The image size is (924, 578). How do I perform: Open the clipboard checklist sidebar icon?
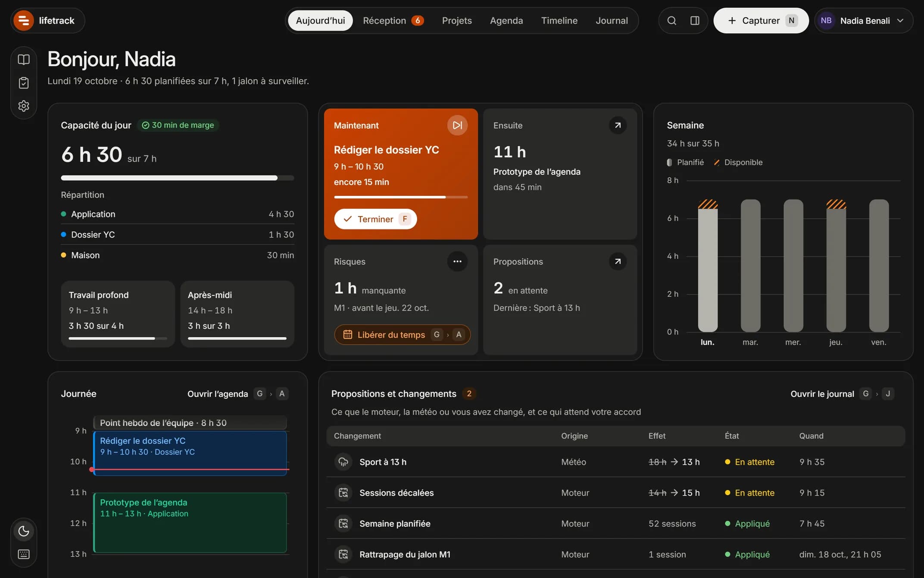click(x=24, y=83)
